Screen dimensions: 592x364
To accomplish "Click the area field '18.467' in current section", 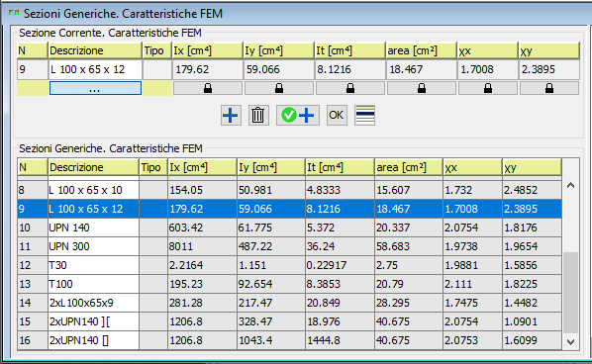I will (x=422, y=69).
